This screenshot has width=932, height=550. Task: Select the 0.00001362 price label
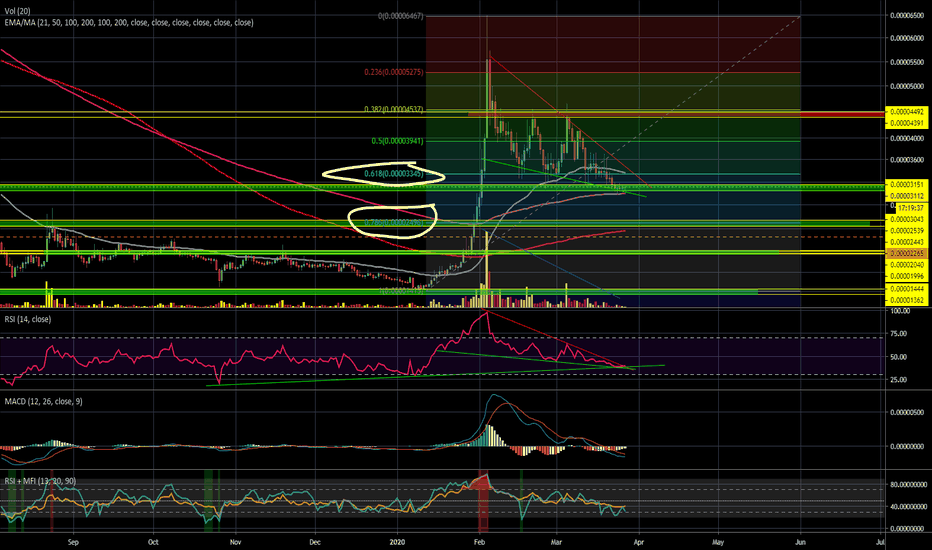[x=907, y=300]
